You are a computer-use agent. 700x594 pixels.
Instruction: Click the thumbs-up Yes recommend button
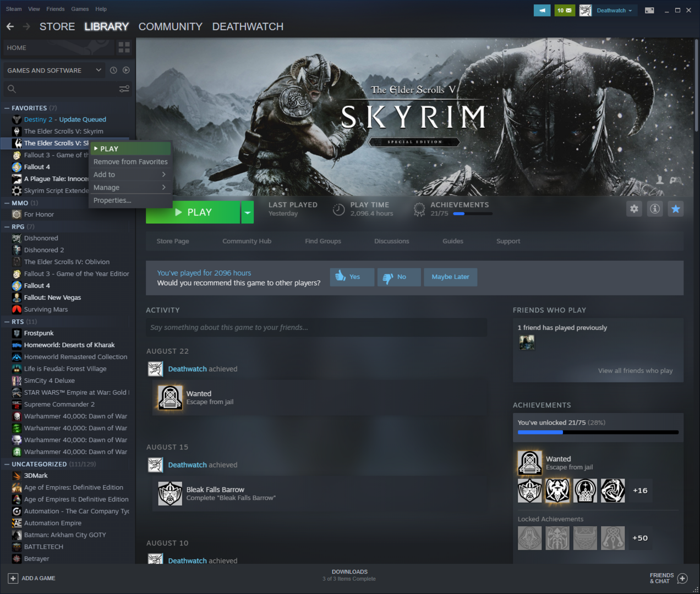click(352, 277)
